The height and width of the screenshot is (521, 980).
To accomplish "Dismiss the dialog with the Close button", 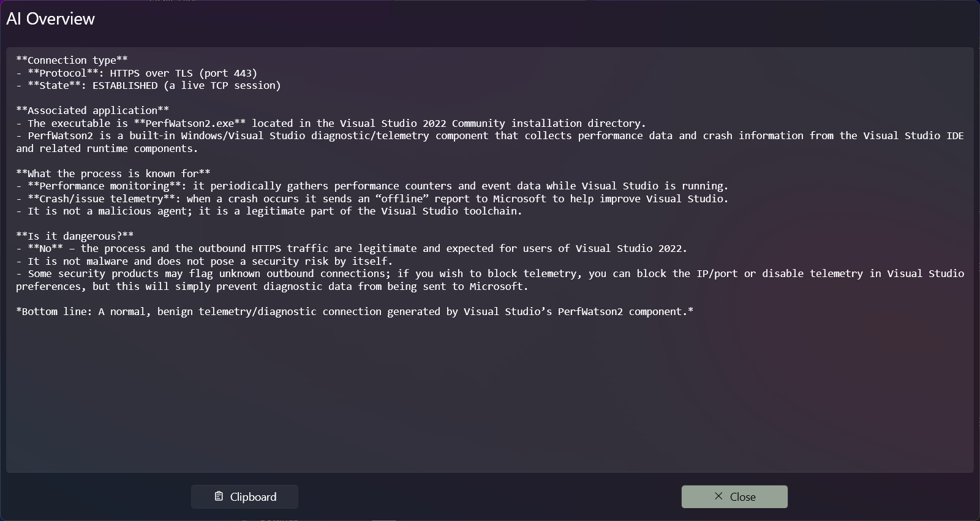I will point(734,496).
